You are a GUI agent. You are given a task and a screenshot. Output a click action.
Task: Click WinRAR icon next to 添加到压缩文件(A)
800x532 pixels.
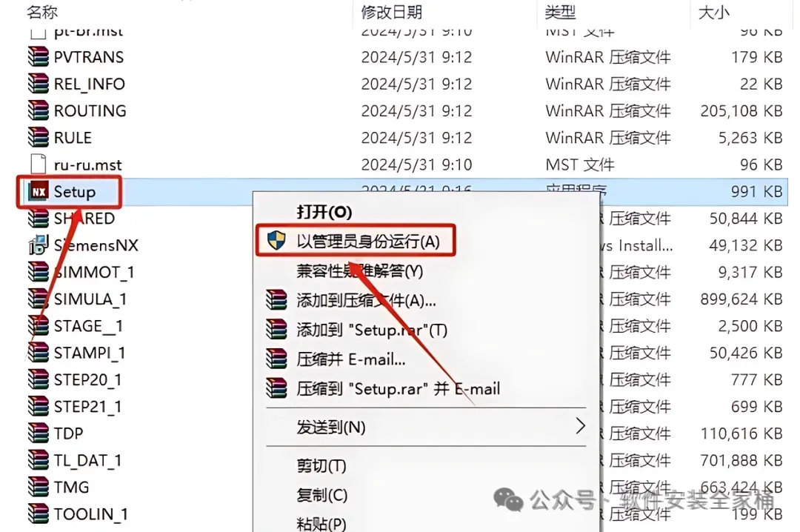tap(276, 299)
